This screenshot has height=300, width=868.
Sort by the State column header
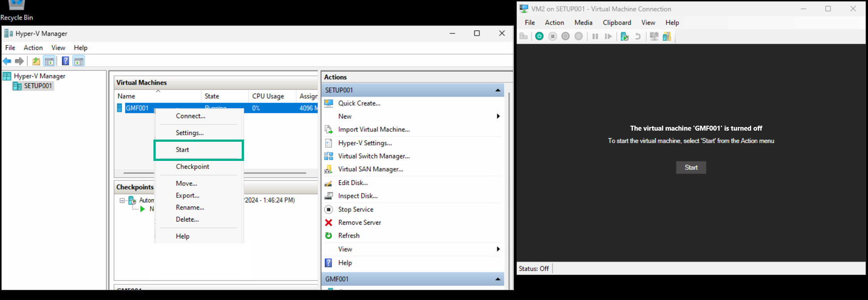225,96
